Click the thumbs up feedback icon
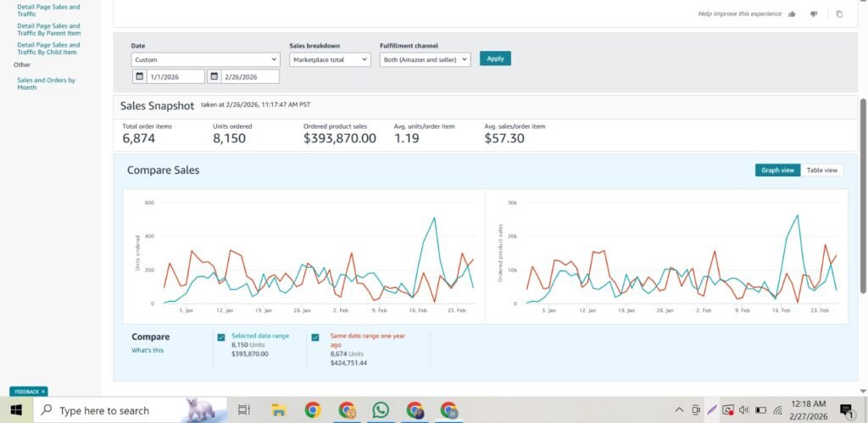The image size is (868, 423). (793, 14)
